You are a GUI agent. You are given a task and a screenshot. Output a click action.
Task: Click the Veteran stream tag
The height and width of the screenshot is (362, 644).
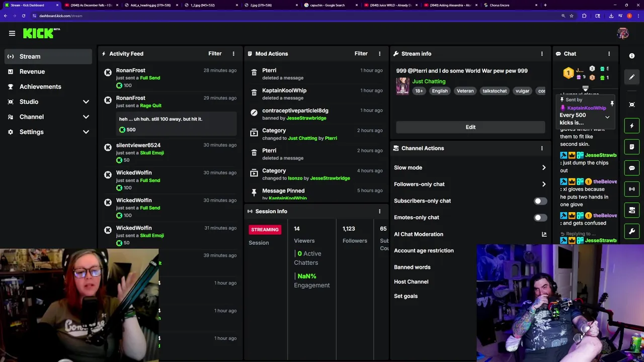tap(465, 91)
